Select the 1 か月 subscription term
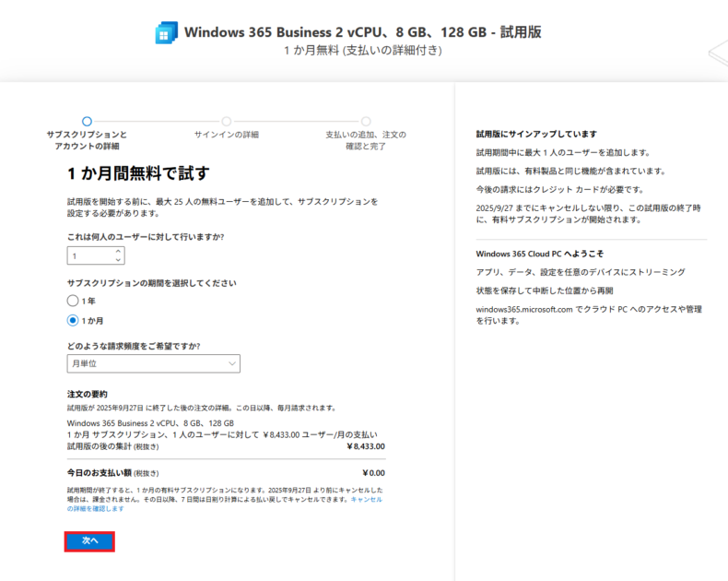This screenshot has width=728, height=581. (73, 320)
